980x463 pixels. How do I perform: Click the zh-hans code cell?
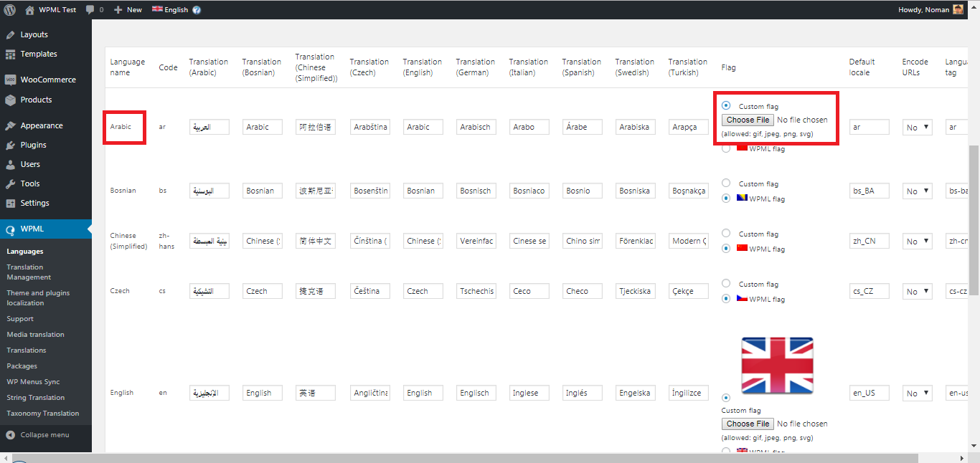[166, 240]
